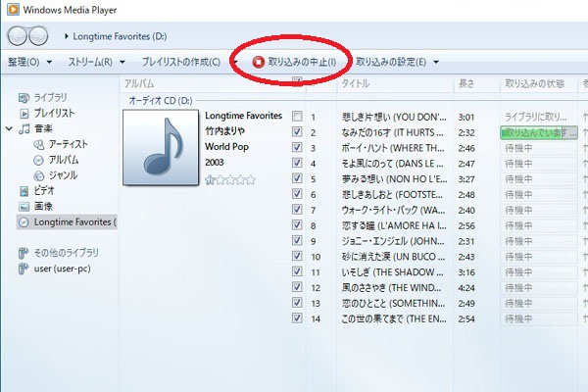Click the red stop rip icon
The width and height of the screenshot is (588, 392).
tap(259, 62)
